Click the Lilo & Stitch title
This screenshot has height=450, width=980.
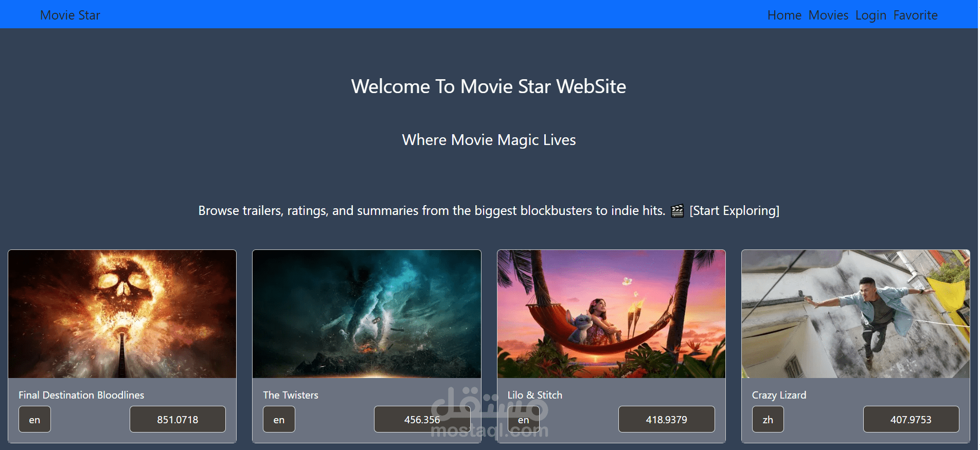(x=535, y=395)
